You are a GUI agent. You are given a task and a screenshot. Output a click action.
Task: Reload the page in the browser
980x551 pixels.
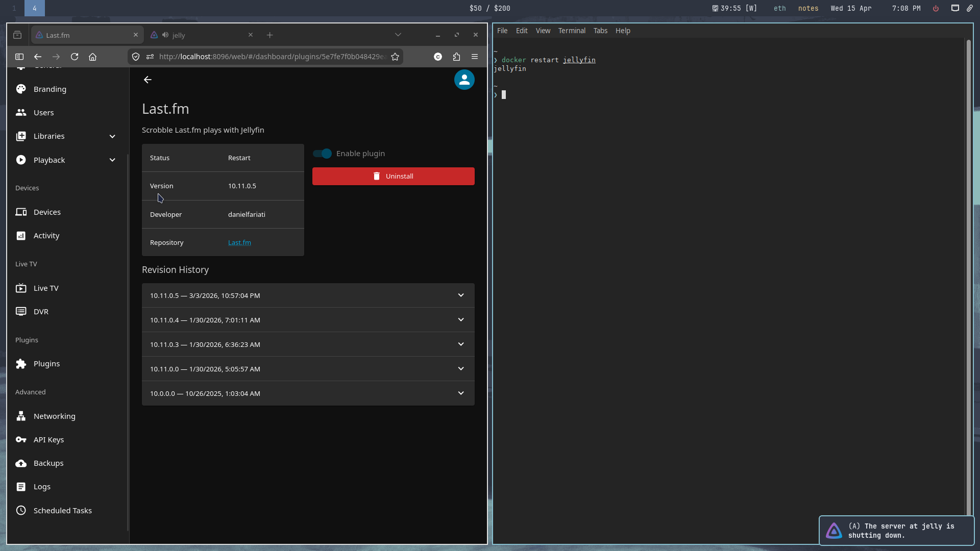pos(75,57)
